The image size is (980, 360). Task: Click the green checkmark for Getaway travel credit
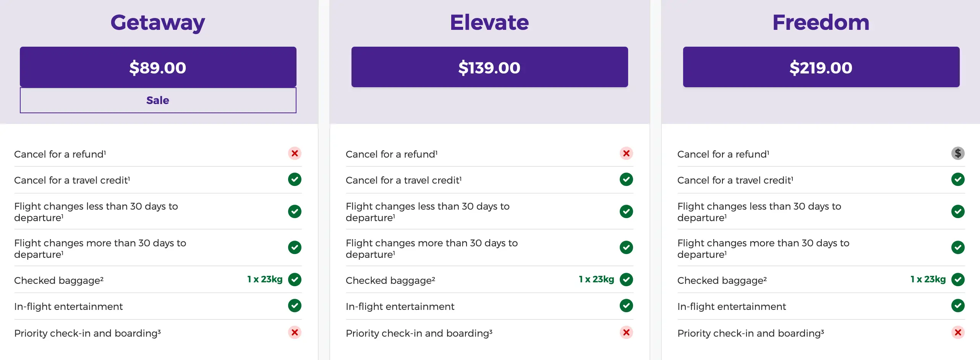[x=294, y=179]
